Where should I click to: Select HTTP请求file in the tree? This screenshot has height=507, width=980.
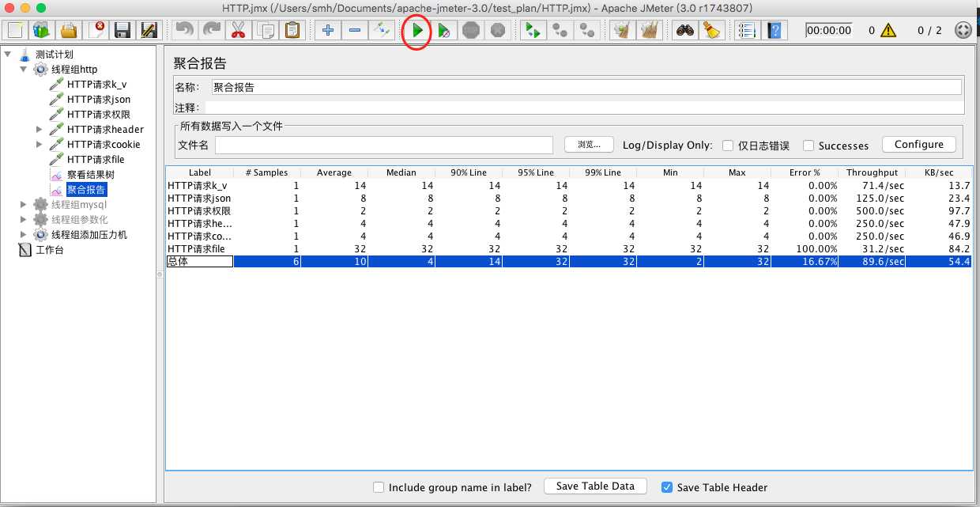tap(96, 160)
